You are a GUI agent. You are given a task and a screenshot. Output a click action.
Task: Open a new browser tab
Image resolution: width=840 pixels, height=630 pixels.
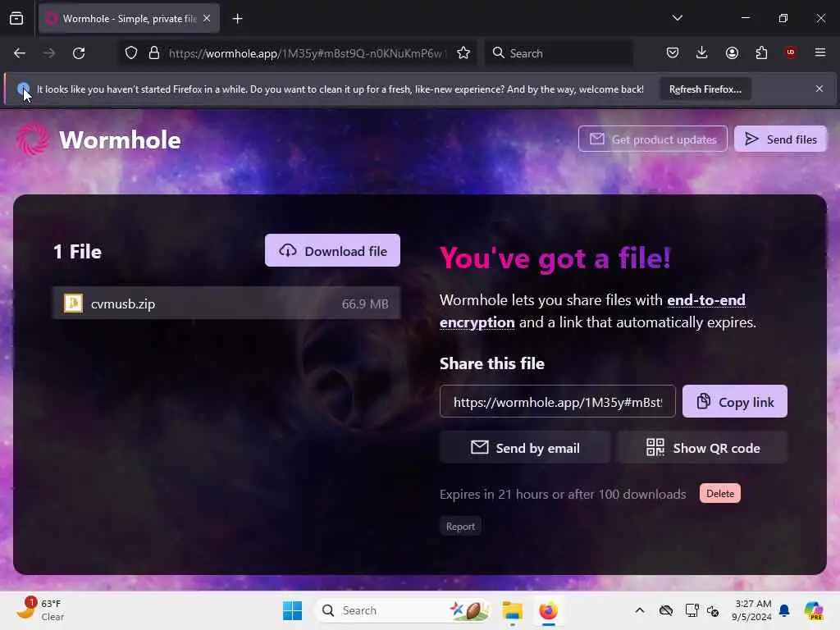click(x=237, y=19)
